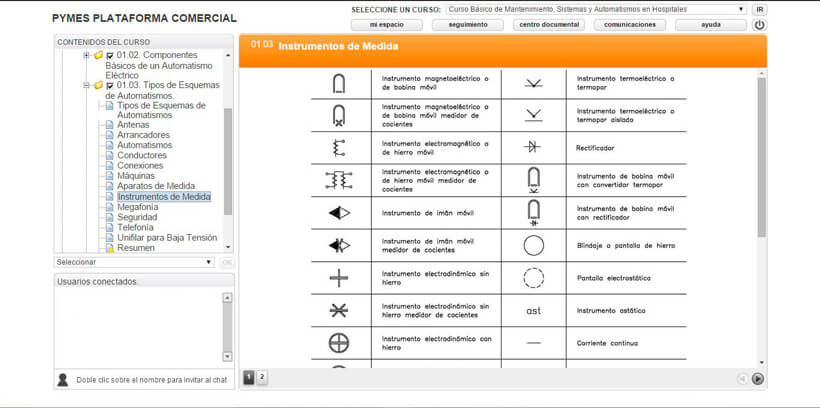820x408 pixels.
Task: Toggle checkbox of 01.03 Tipos de Esquemas
Action: 110,86
